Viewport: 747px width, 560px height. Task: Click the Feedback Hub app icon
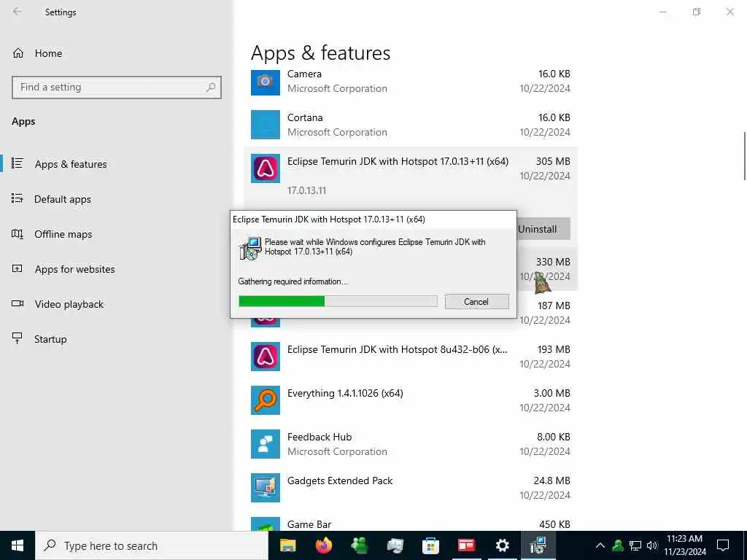pos(266,444)
